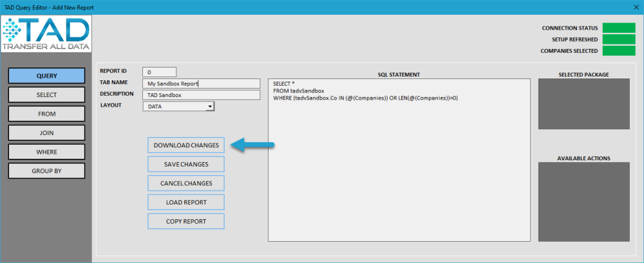Click the CONNECTION STATUS green indicator

pos(619,28)
